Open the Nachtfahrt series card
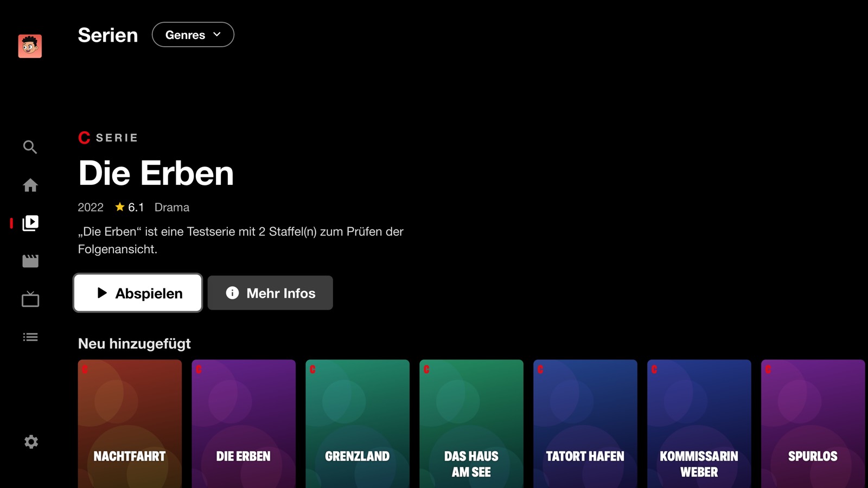The width and height of the screenshot is (868, 488). pos(130,423)
